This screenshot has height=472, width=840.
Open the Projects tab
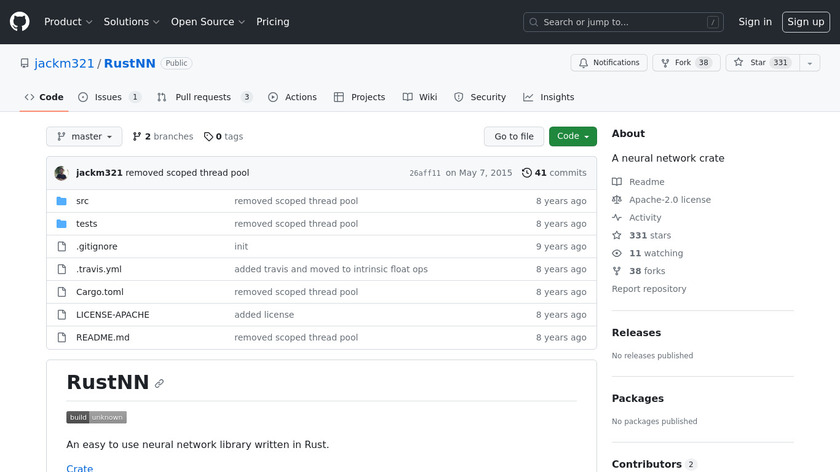(359, 97)
